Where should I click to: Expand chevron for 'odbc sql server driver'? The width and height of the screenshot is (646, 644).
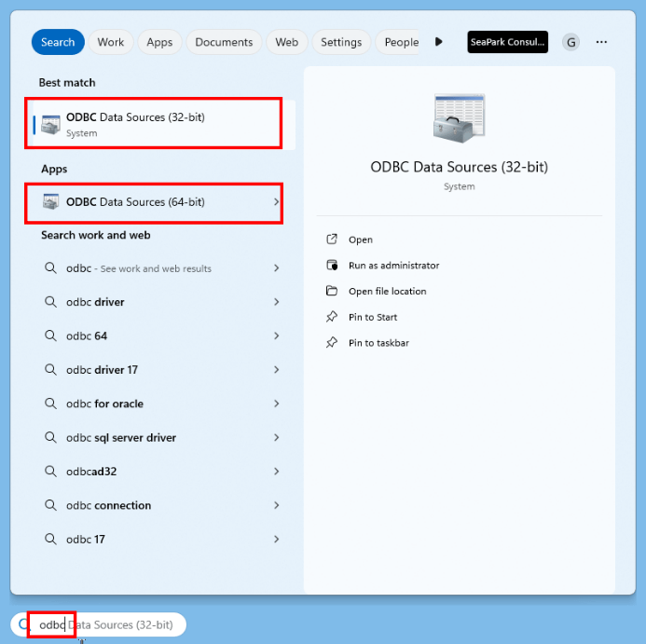[277, 437]
